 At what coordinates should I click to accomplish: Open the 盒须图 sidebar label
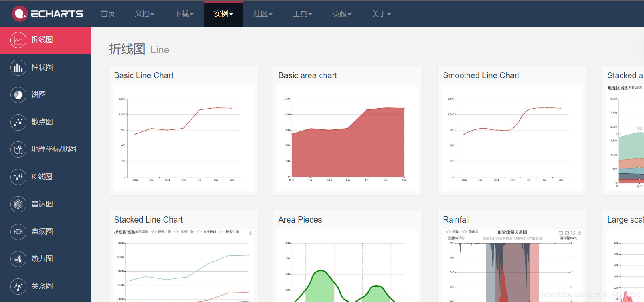point(42,231)
